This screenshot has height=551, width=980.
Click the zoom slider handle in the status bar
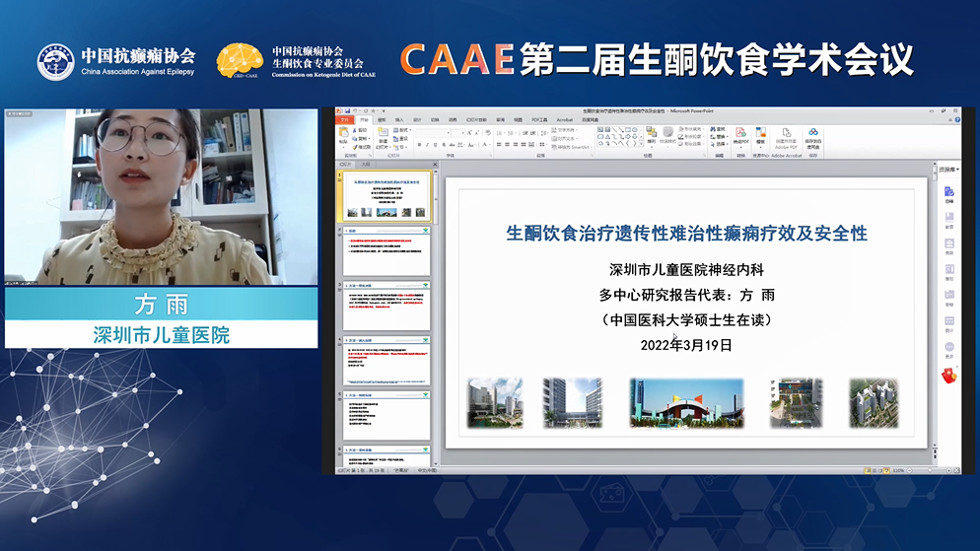tap(930, 470)
